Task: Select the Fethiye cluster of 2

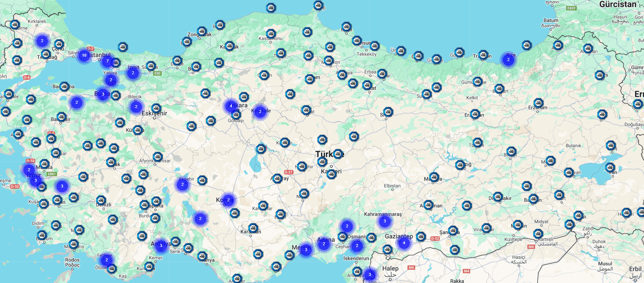Action: [x=106, y=260]
